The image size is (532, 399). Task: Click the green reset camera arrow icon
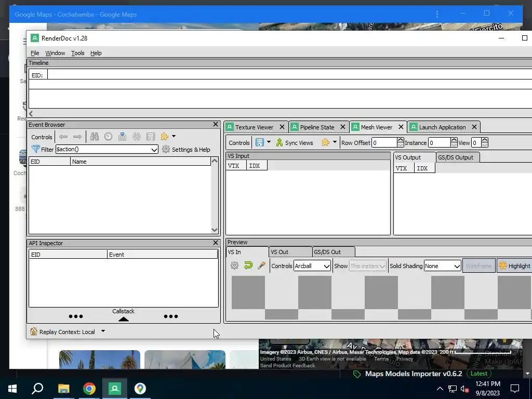tap(248, 265)
